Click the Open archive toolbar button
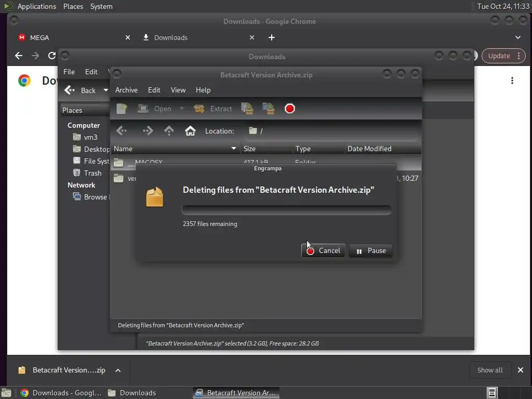This screenshot has width=532, height=399. pos(154,109)
